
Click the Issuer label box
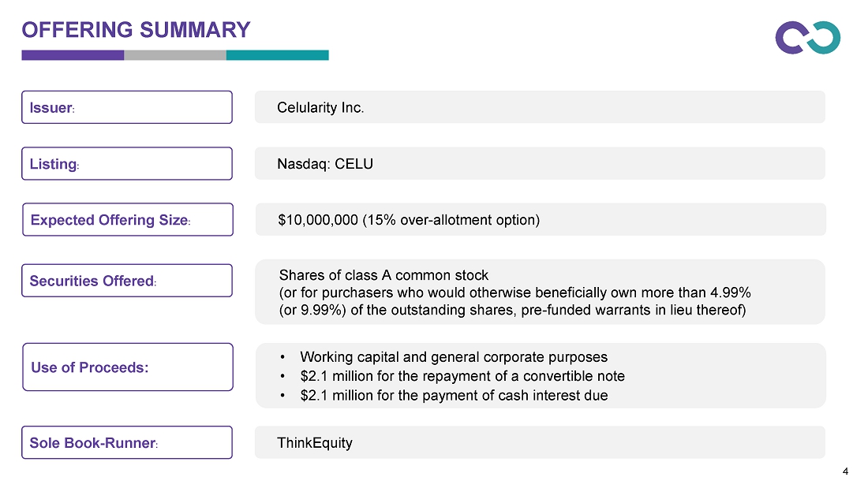(126, 107)
